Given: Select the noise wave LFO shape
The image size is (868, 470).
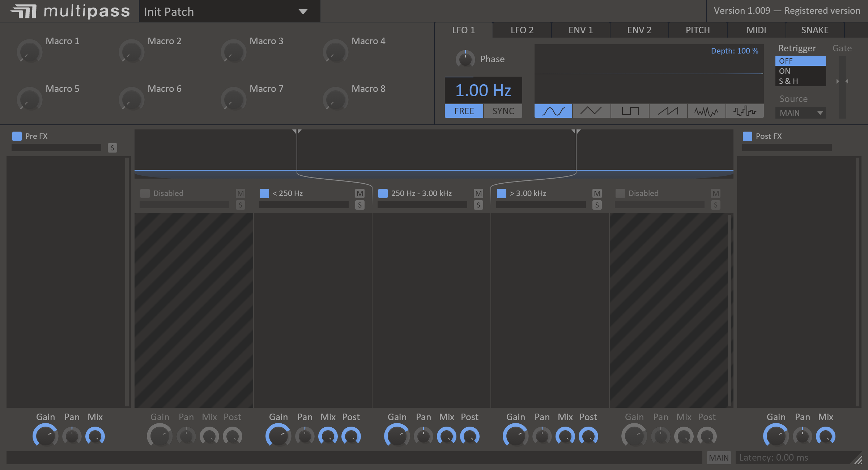Looking at the screenshot, I should click(x=706, y=111).
